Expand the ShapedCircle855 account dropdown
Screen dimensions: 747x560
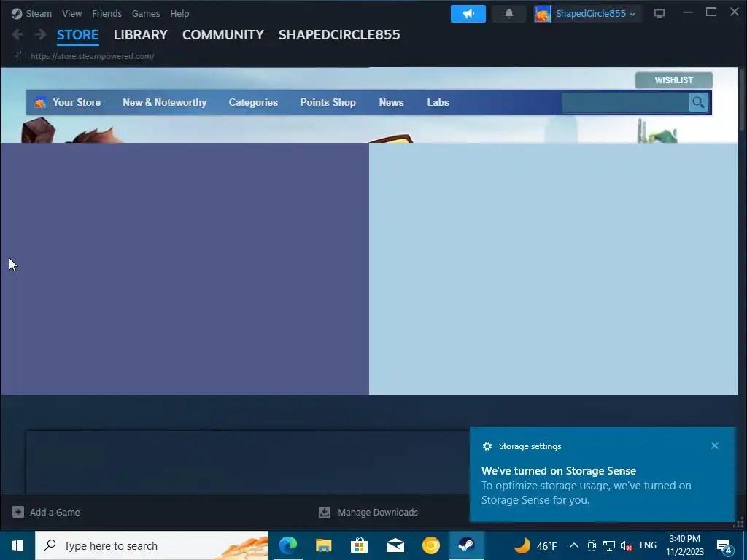(x=632, y=15)
